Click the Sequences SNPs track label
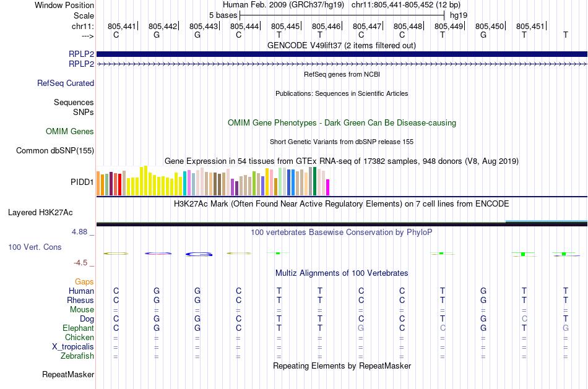Viewport: 588px width, 389px height. 74,107
